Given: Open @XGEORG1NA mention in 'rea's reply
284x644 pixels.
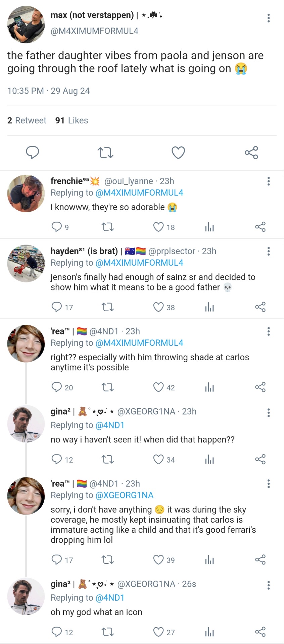Looking at the screenshot, I should (124, 495).
